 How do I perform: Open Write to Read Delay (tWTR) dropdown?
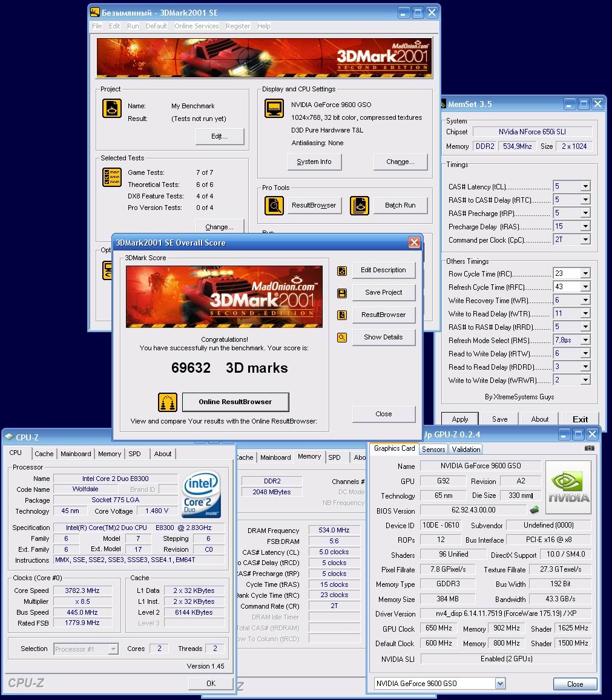tap(585, 313)
